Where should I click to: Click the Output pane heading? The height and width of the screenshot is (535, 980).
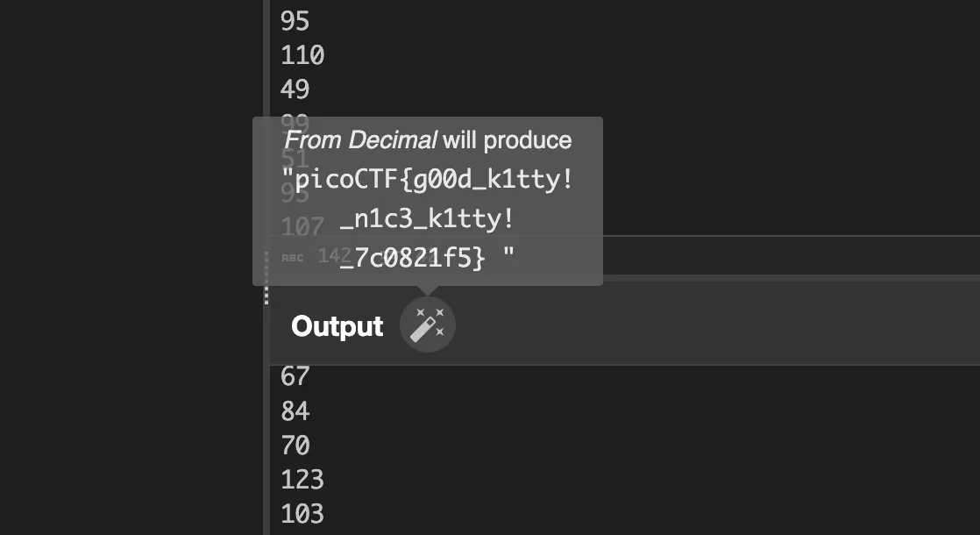pyautogui.click(x=337, y=326)
